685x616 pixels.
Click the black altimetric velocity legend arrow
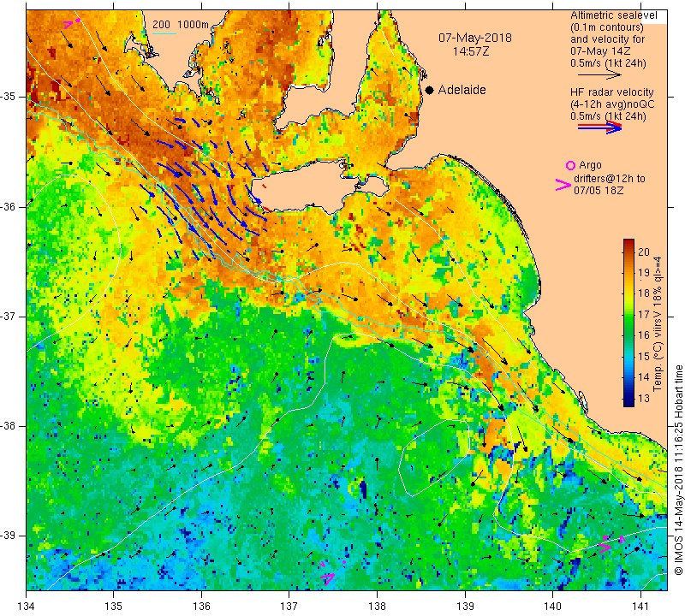(x=599, y=75)
